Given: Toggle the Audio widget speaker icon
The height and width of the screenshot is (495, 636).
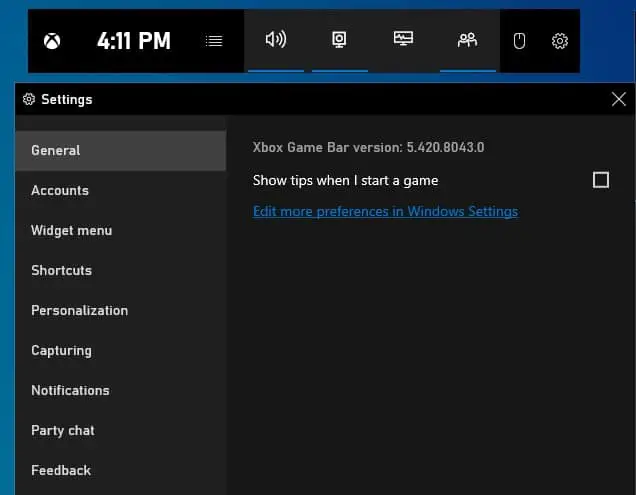Looking at the screenshot, I should point(276,39).
